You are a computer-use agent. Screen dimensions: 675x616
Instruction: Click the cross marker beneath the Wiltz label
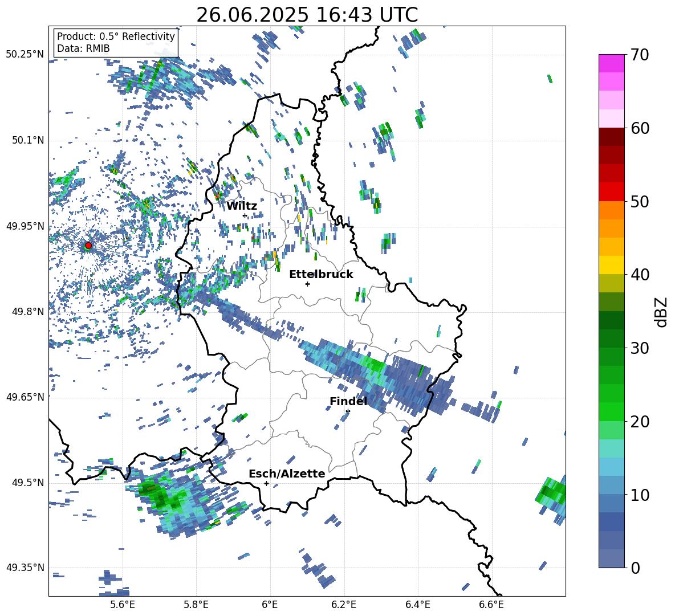245,215
